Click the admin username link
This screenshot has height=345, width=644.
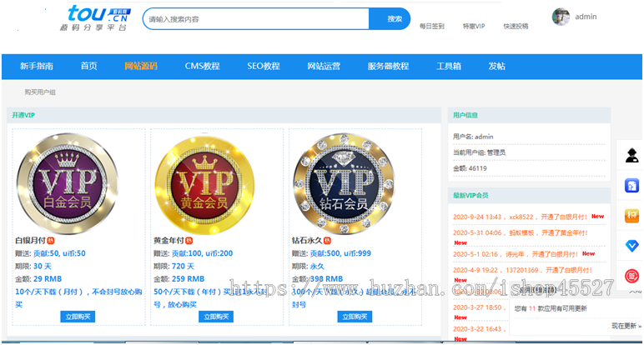(586, 17)
